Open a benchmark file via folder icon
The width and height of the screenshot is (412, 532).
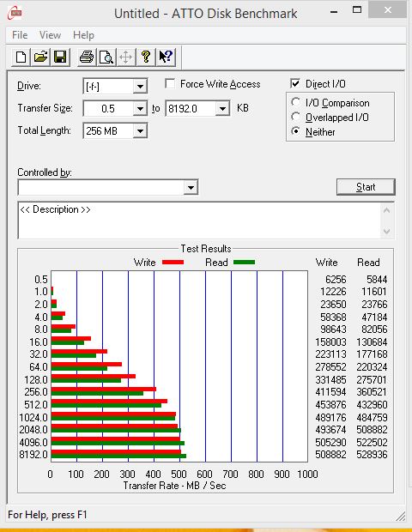click(x=40, y=57)
